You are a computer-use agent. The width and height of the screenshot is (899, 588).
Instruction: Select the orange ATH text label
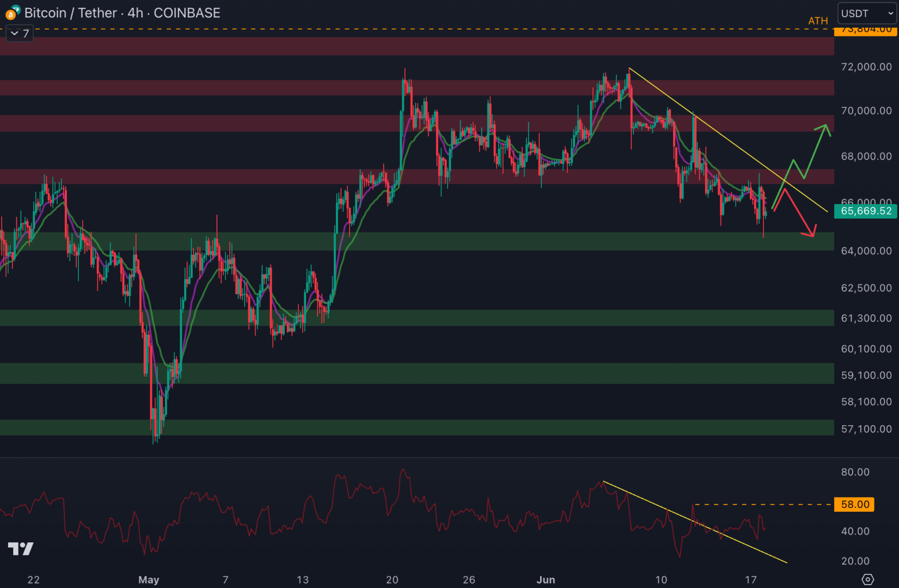(817, 21)
